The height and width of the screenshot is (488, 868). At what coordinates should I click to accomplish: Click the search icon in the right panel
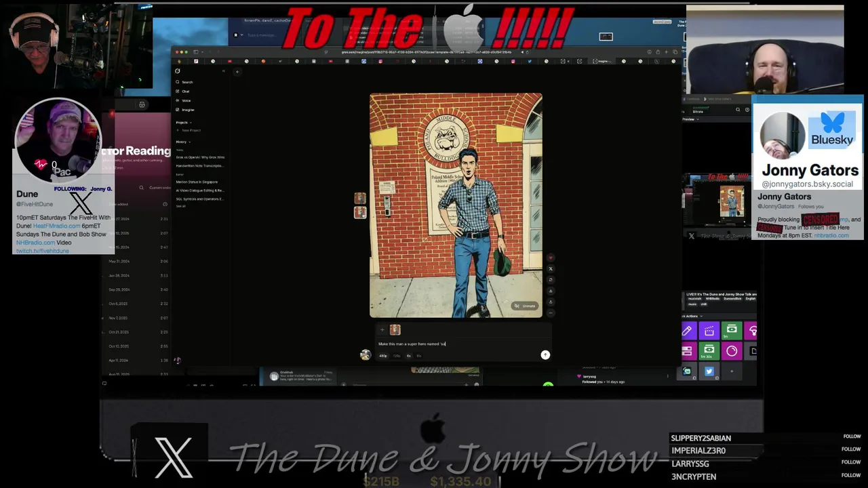coord(738,110)
